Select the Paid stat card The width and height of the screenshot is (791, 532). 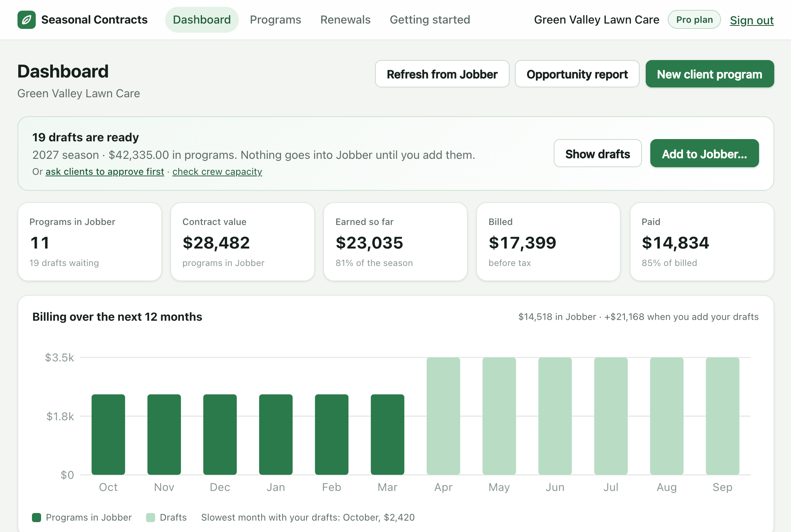pyautogui.click(x=702, y=242)
